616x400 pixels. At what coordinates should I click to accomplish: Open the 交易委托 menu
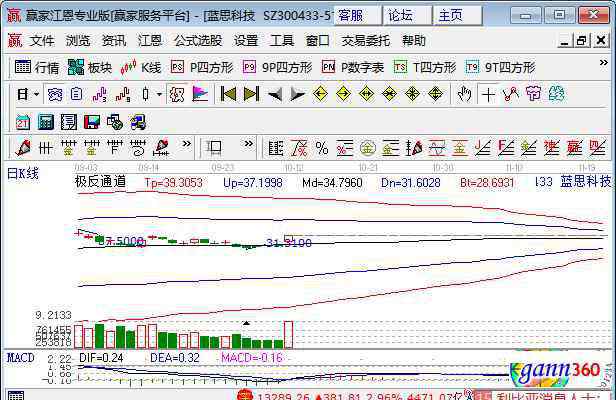point(366,41)
